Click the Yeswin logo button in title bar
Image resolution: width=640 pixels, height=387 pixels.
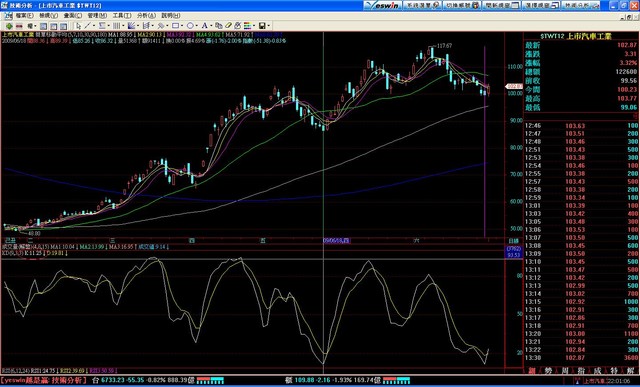point(382,5)
